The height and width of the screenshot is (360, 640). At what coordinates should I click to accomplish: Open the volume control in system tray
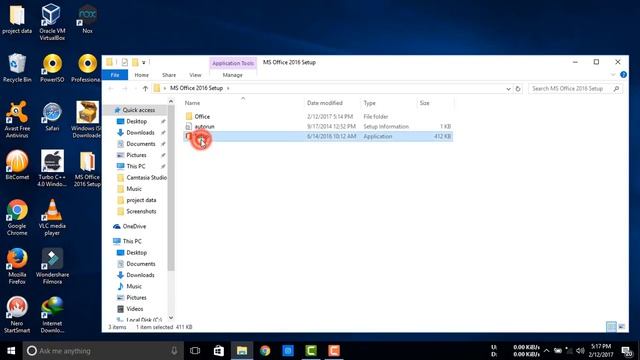[580, 351]
